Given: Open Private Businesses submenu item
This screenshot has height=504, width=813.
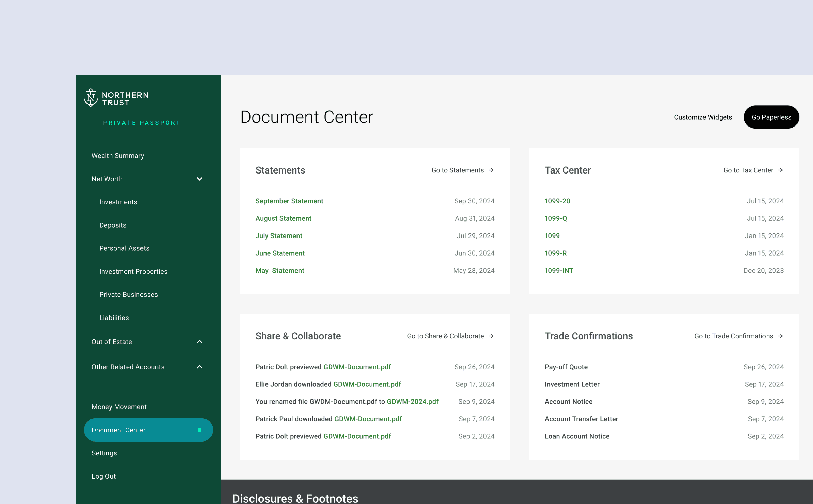Looking at the screenshot, I should tap(128, 295).
